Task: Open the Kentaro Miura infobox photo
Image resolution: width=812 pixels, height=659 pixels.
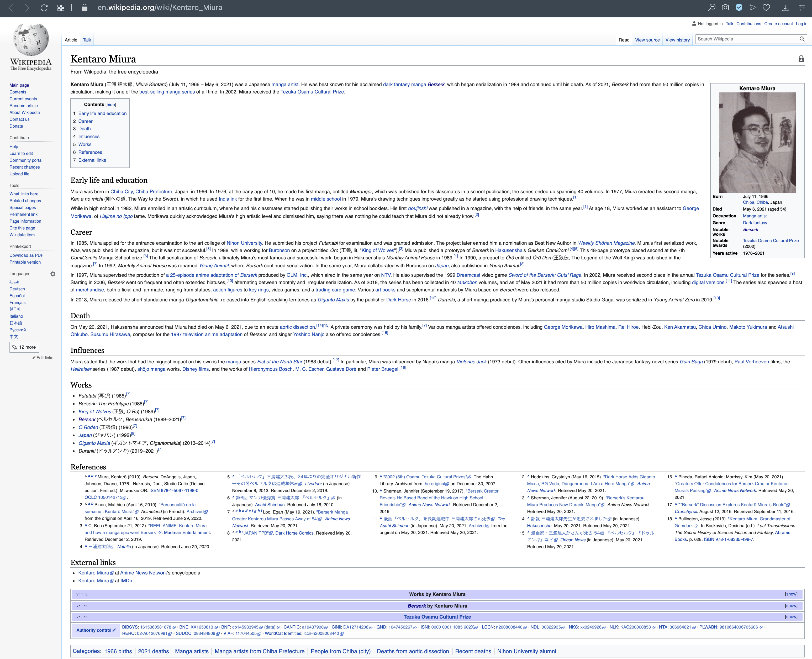Action: tap(757, 143)
